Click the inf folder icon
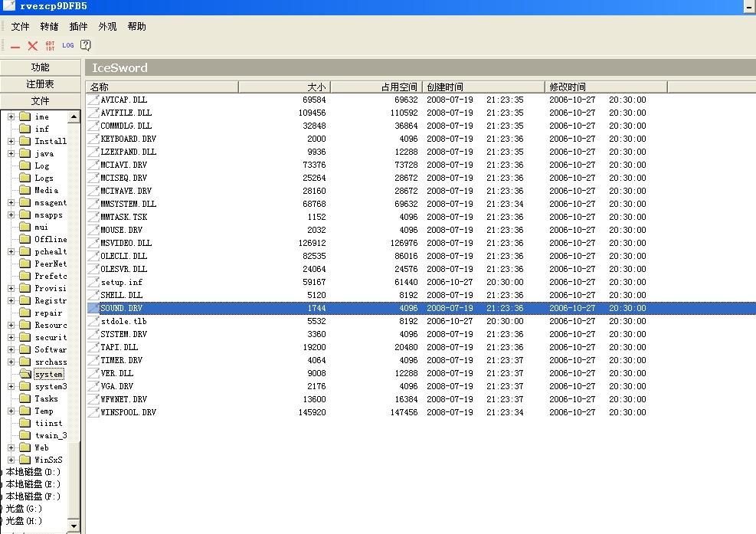This screenshot has width=756, height=534. click(x=25, y=129)
